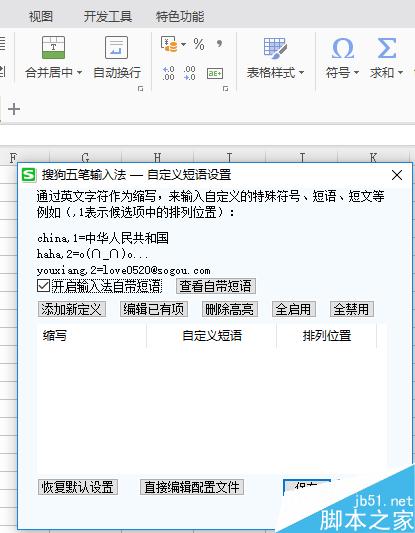Expand the 符号 dropdown arrow

coord(356,72)
